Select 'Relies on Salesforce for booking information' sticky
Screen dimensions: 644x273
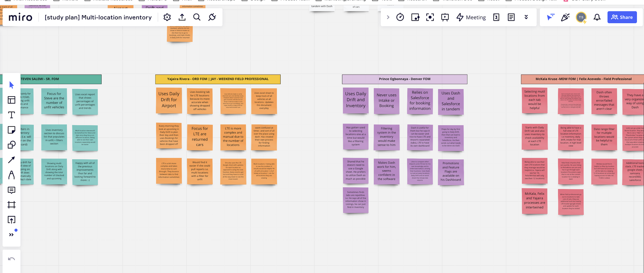(x=420, y=101)
